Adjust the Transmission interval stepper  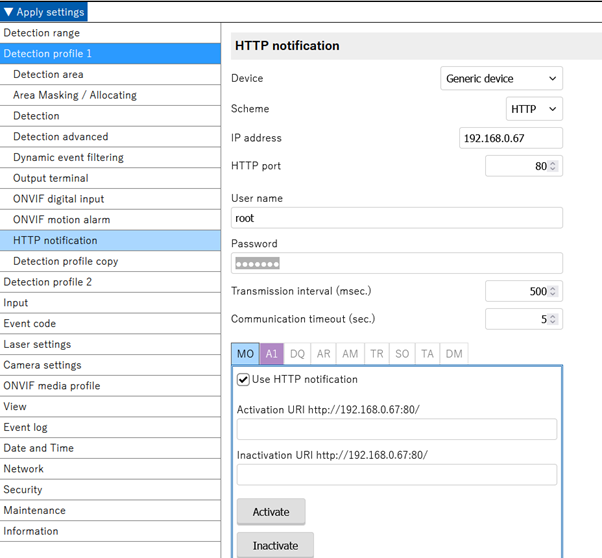554,292
